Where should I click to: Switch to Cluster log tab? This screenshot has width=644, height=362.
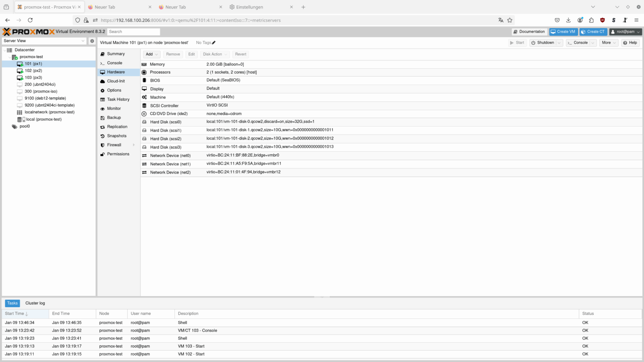pyautogui.click(x=35, y=303)
